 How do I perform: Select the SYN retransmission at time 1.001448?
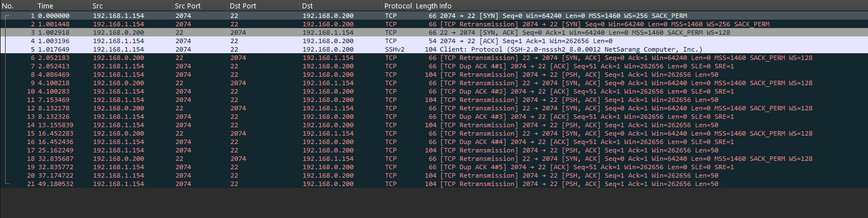point(434,24)
